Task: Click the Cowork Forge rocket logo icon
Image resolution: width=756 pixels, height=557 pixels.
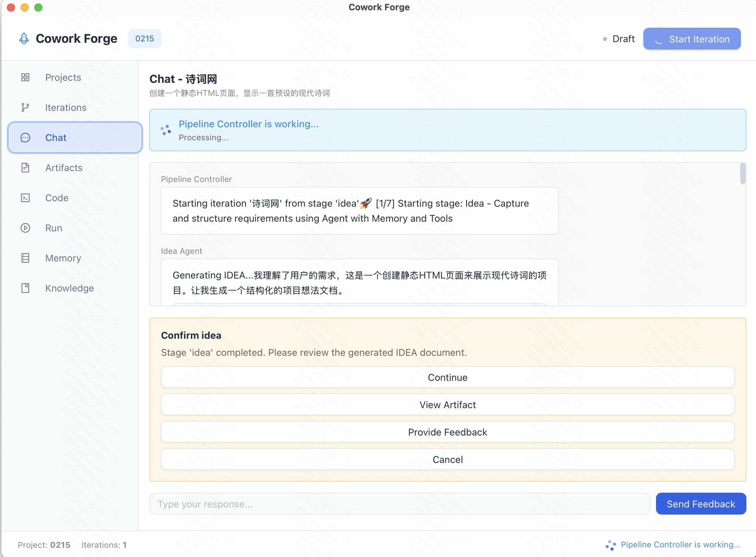Action: click(x=24, y=39)
